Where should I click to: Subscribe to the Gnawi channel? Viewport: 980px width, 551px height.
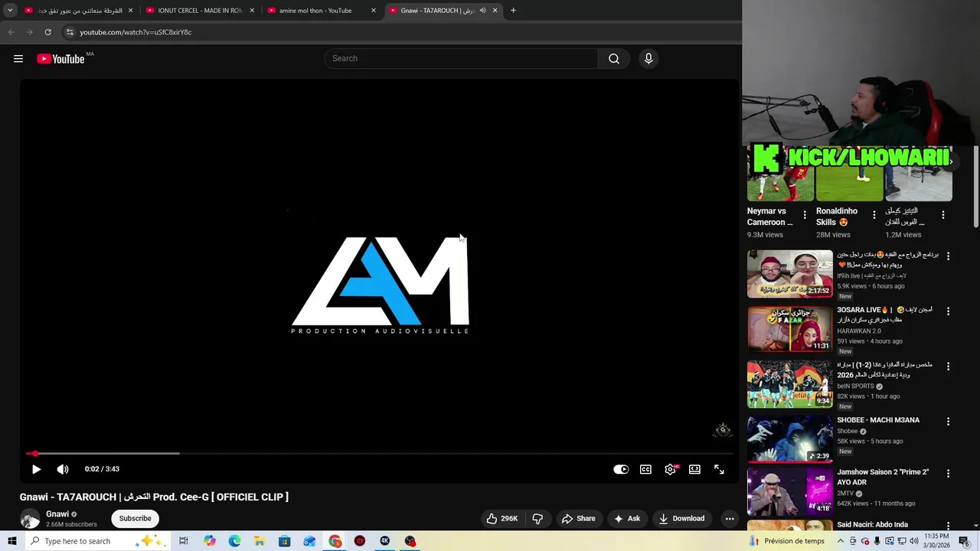135,518
